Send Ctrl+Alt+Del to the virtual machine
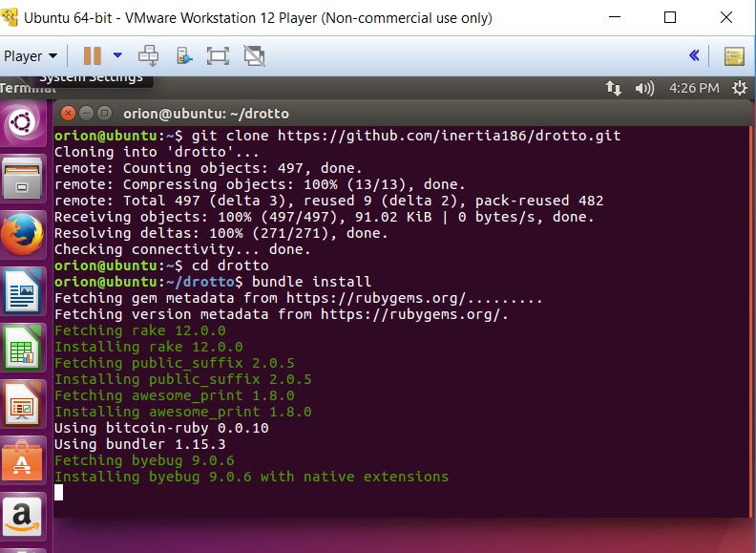 (x=149, y=56)
